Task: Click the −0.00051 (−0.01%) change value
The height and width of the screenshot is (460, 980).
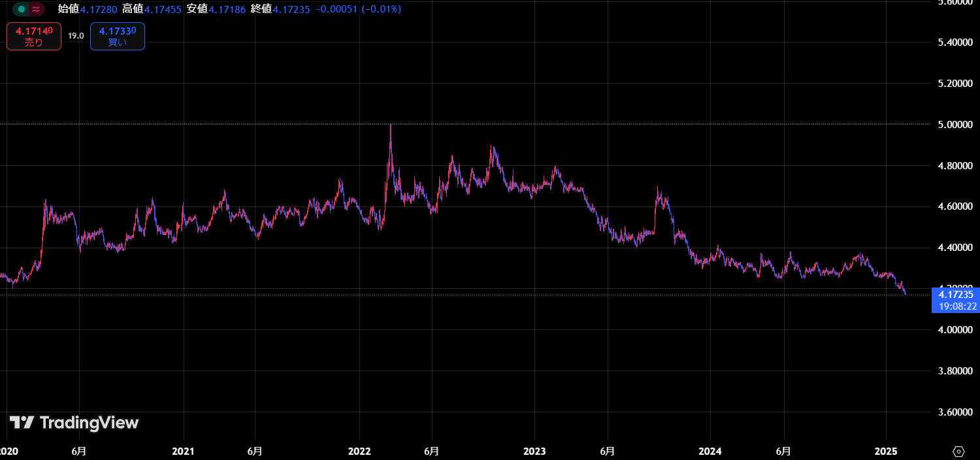Action: [358, 9]
